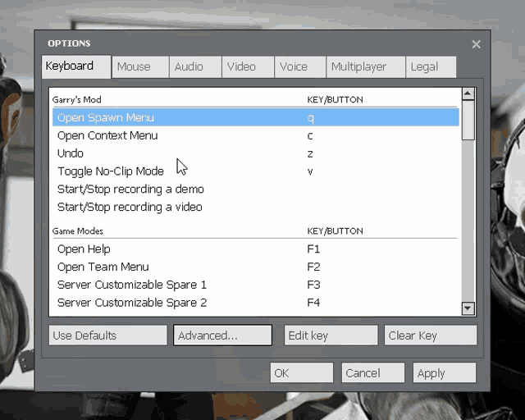Select Toggle No-Clip Mode binding

256,171
